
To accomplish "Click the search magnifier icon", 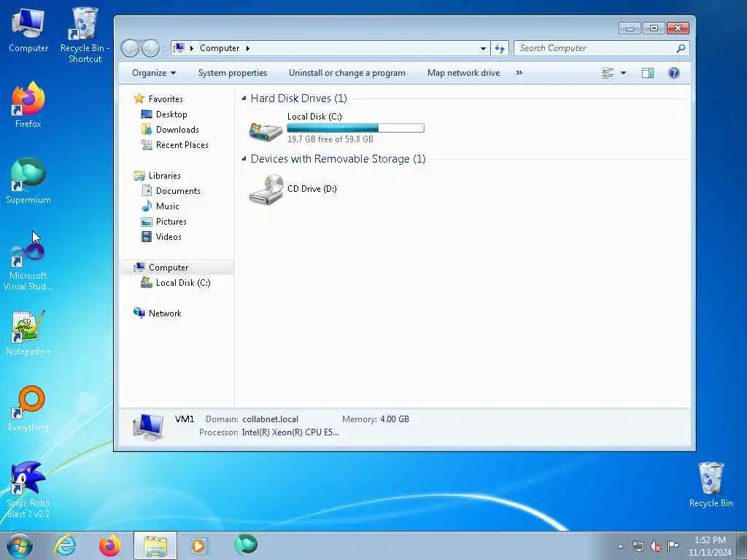I will tap(681, 48).
